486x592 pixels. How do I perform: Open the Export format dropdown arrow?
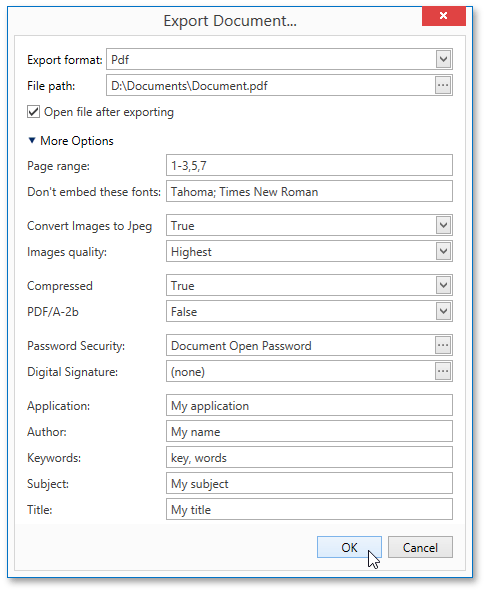tap(443, 59)
